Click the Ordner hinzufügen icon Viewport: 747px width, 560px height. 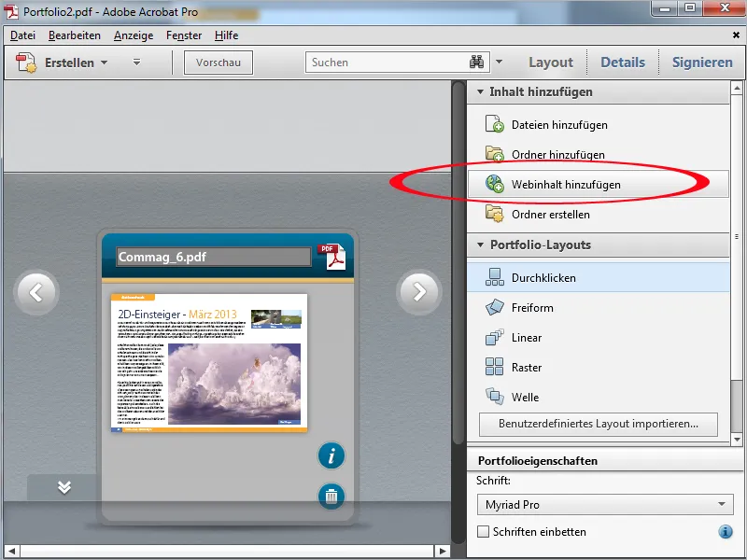(495, 154)
